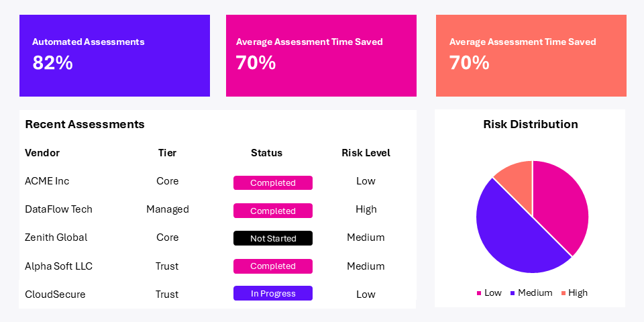The height and width of the screenshot is (322, 644).
Task: Sort by the Tier column header
Action: [167, 153]
